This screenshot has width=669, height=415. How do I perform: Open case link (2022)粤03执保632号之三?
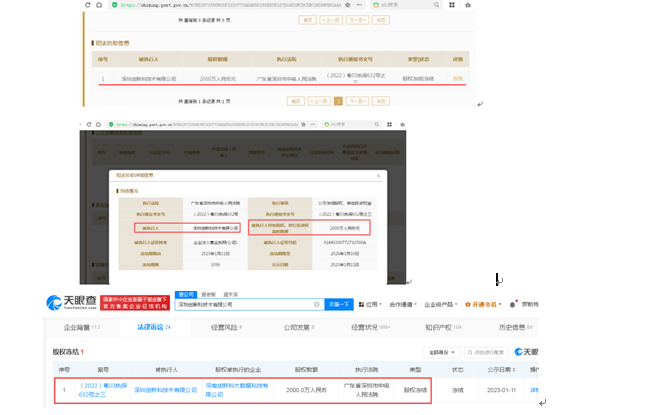point(103,390)
